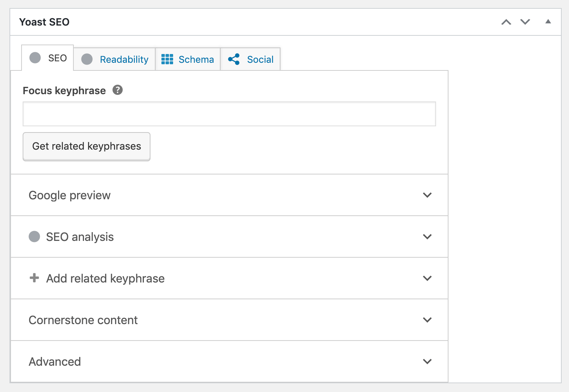Click the Cornerstone content chevron arrow
The image size is (569, 392).
coord(427,320)
